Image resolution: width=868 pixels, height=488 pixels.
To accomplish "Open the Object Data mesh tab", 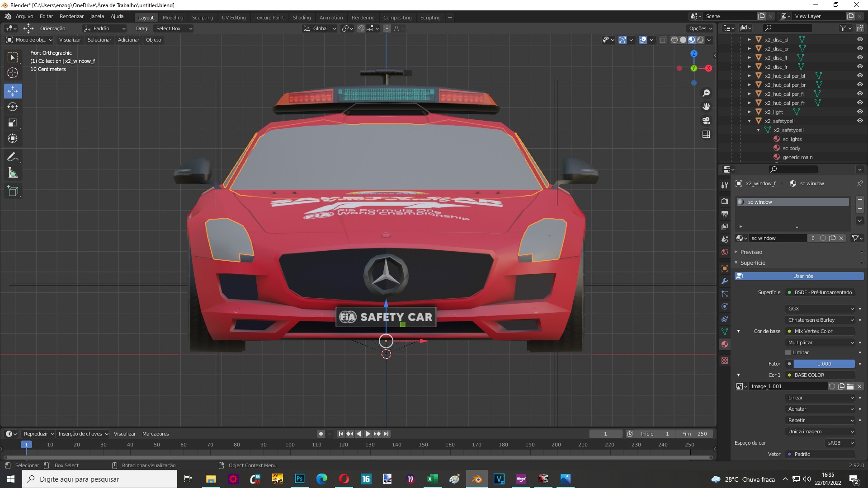I will pos(725,331).
